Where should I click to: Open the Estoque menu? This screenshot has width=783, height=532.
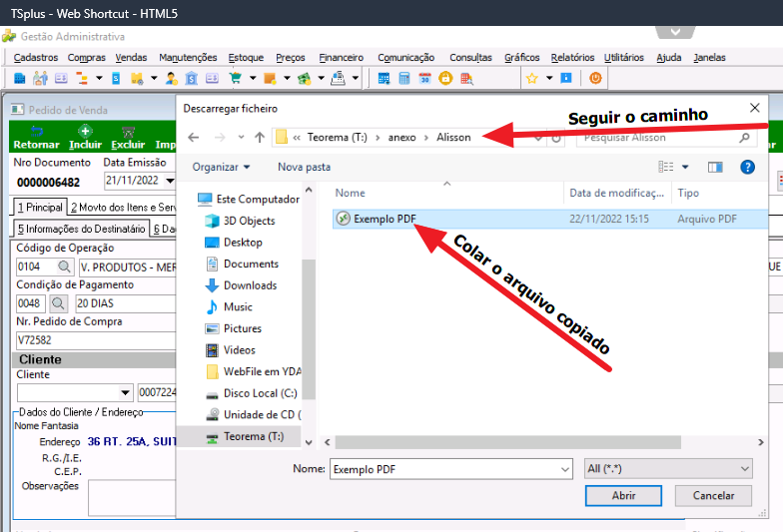pyautogui.click(x=246, y=58)
